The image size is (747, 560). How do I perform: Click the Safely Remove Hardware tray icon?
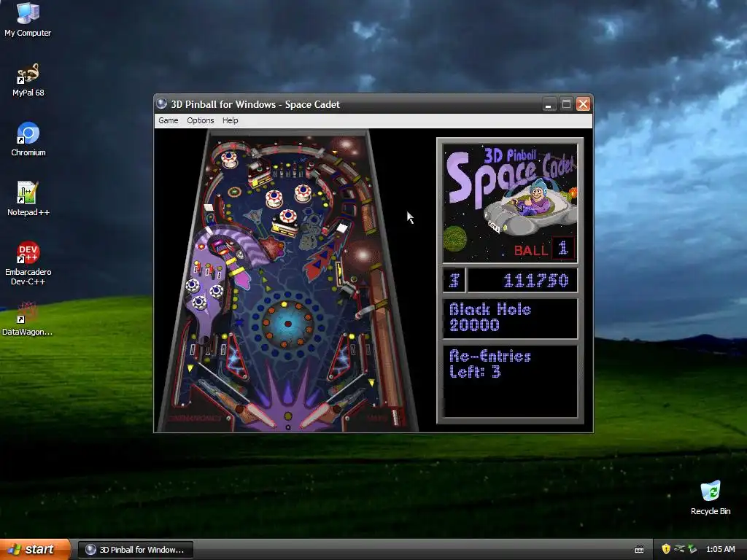click(x=679, y=549)
